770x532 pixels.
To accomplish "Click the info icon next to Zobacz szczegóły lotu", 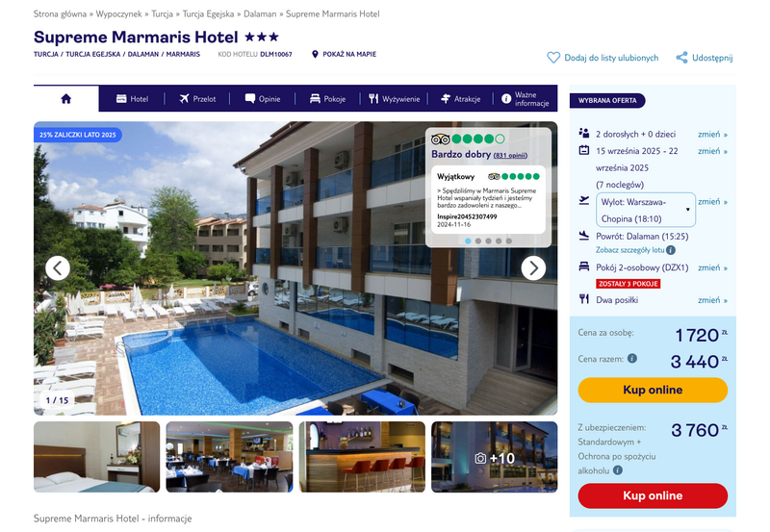I will pos(671,250).
